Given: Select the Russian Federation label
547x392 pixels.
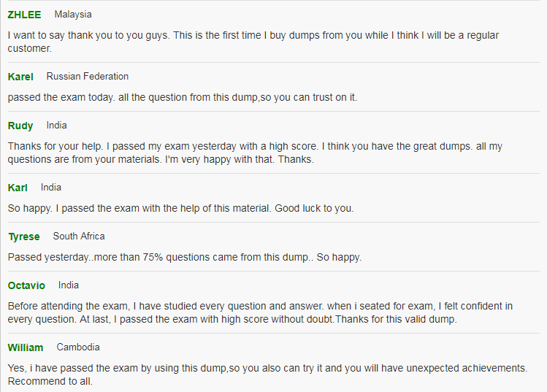Looking at the screenshot, I should pos(88,77).
